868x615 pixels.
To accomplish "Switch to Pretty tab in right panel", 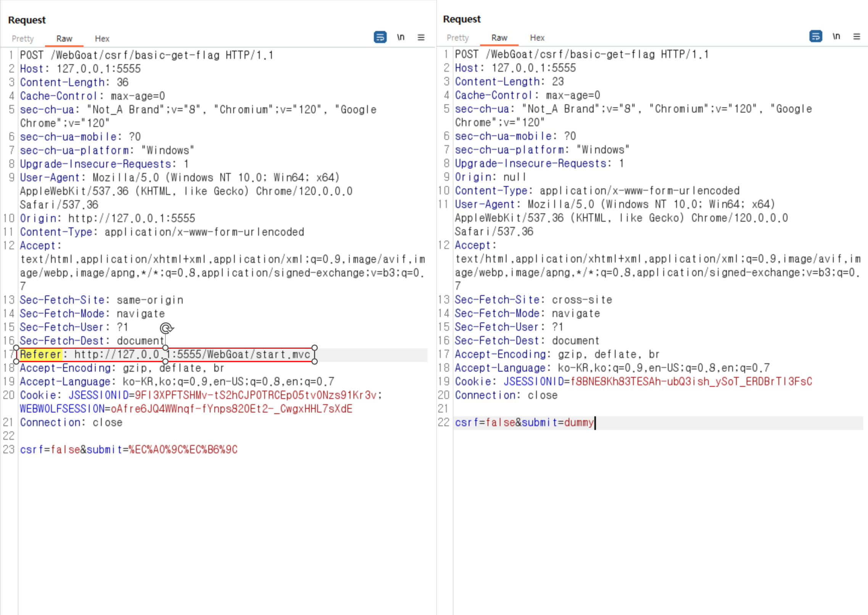I will [457, 38].
